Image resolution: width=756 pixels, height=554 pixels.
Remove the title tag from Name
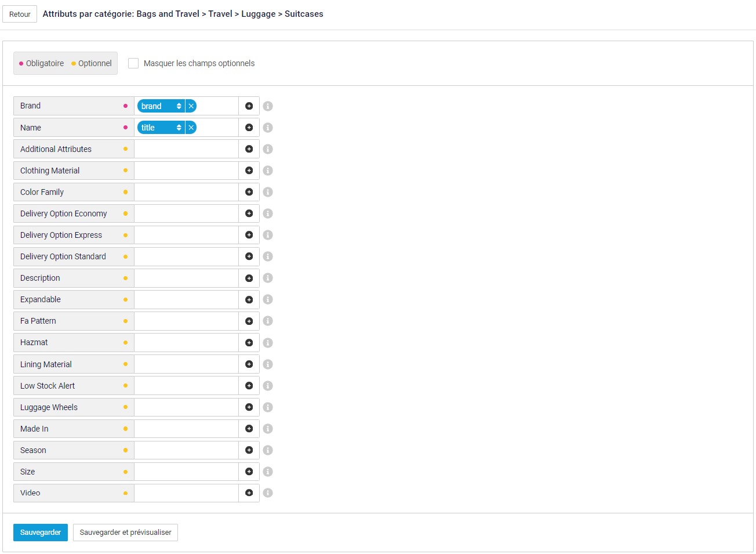click(191, 128)
